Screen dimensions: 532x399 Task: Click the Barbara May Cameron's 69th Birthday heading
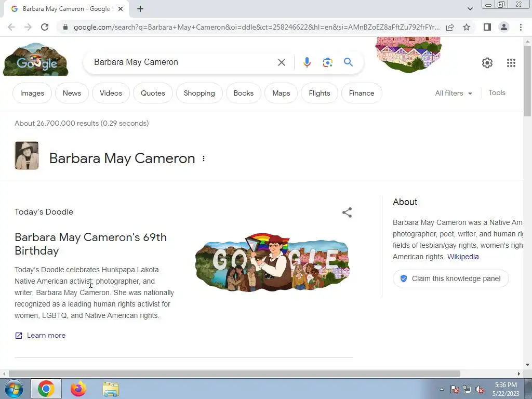90,244
